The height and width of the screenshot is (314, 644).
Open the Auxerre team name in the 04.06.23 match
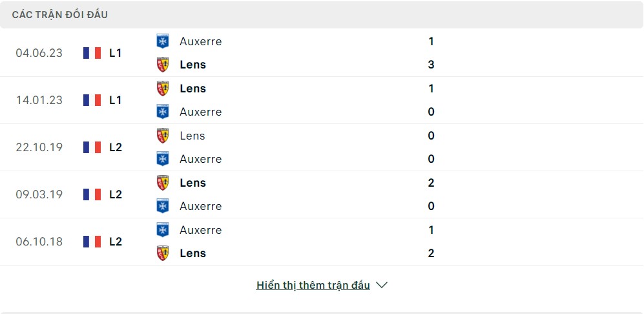pos(200,41)
